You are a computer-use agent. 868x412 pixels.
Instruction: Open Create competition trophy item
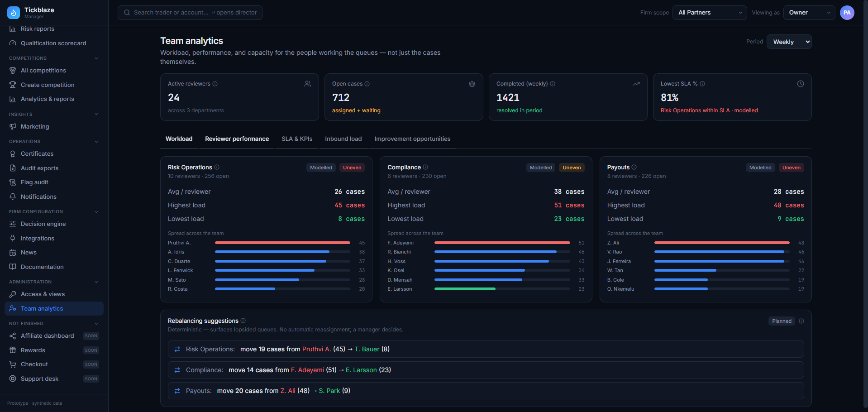tap(54, 85)
